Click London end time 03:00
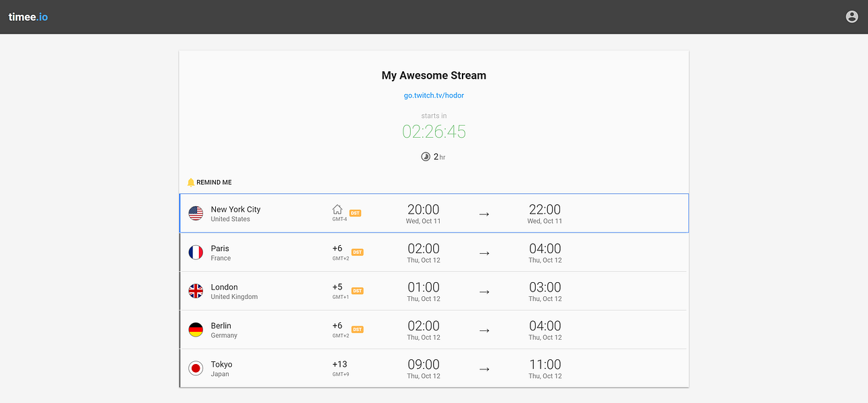 (x=545, y=287)
